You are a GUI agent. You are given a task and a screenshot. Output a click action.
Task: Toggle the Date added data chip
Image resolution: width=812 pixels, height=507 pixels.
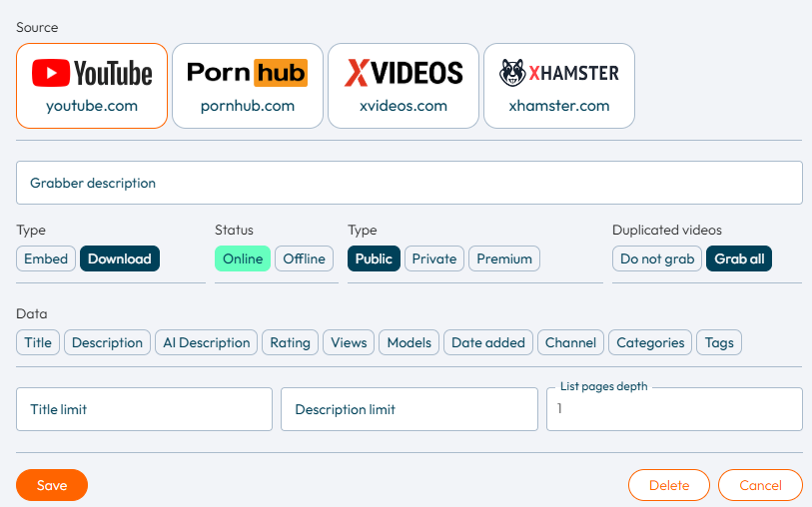click(487, 342)
